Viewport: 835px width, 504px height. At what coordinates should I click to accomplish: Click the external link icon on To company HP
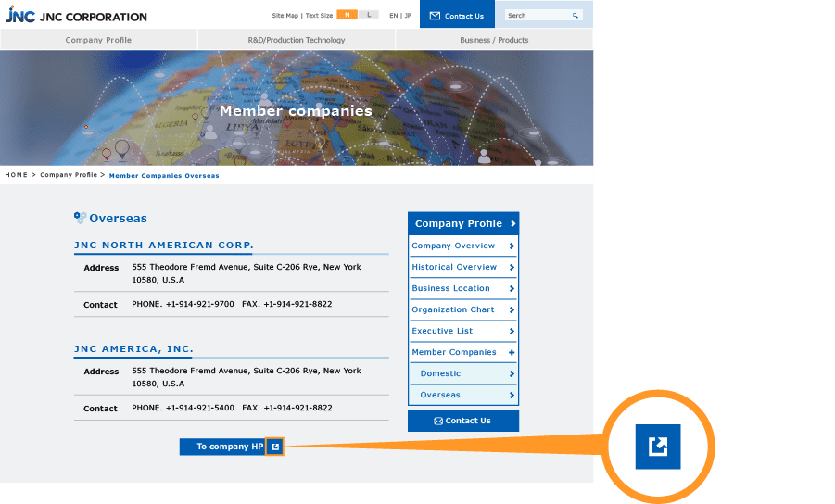[x=275, y=447]
